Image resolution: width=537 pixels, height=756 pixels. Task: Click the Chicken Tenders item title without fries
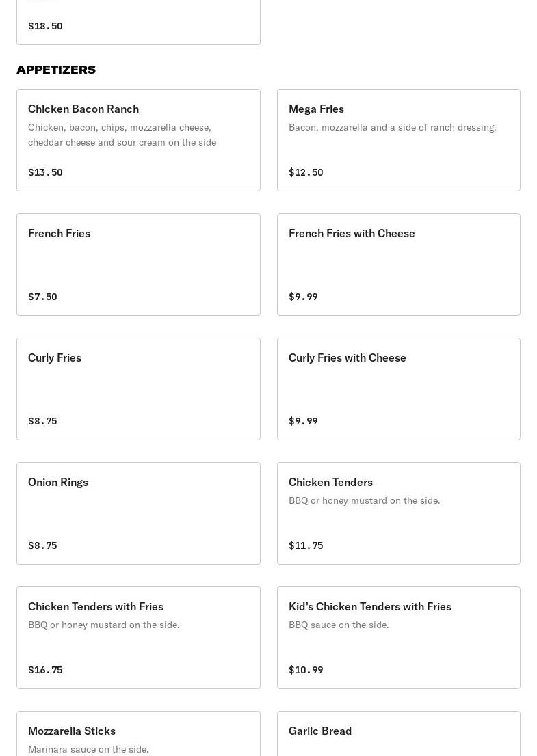point(330,482)
